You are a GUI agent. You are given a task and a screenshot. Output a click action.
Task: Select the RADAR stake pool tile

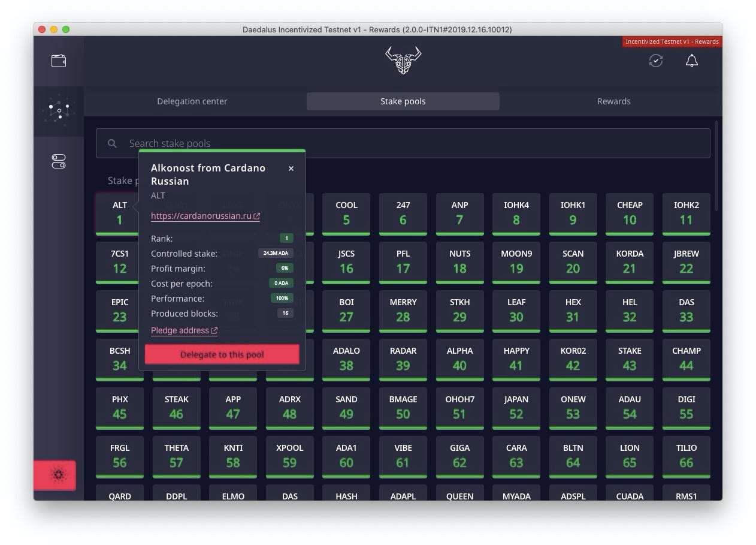coord(403,360)
